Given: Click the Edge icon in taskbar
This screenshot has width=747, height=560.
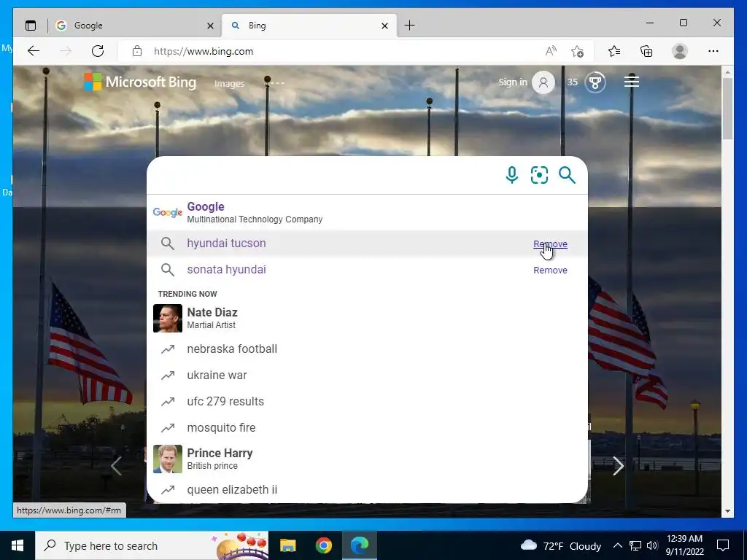Looking at the screenshot, I should pyautogui.click(x=360, y=545).
